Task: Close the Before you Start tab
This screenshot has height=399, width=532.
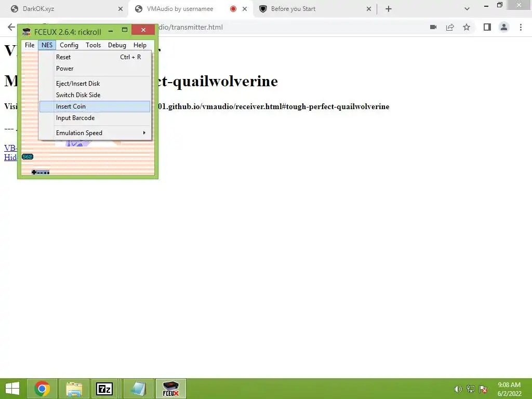Action: [369, 9]
